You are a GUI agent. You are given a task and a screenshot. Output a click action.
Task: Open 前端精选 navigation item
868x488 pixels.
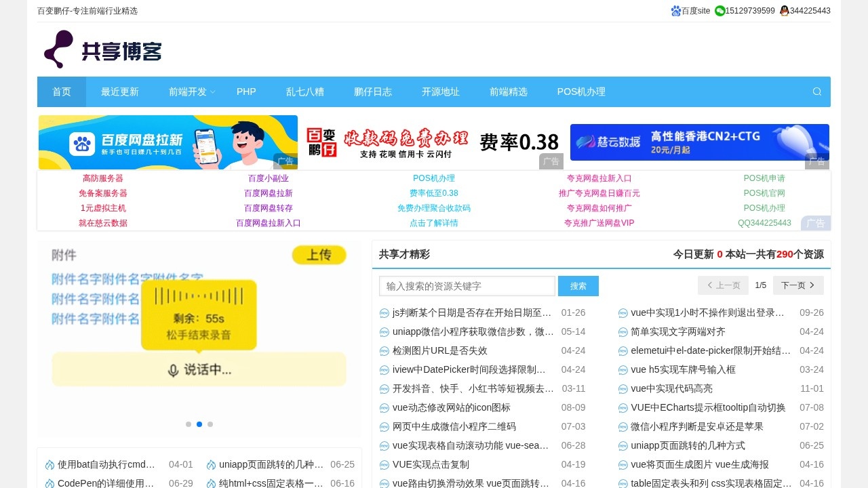coord(509,91)
